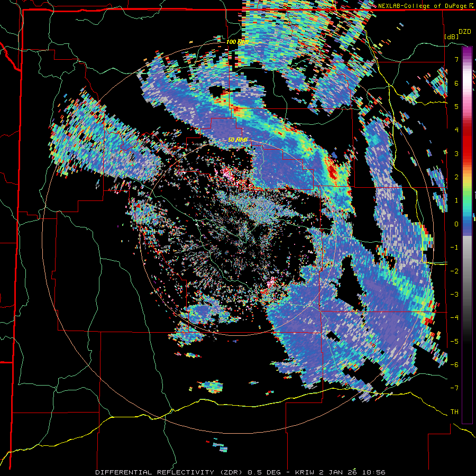Image resolution: width=476 pixels, height=476 pixels.
Task: Click the 2 value on color scale
Action: 456,177
